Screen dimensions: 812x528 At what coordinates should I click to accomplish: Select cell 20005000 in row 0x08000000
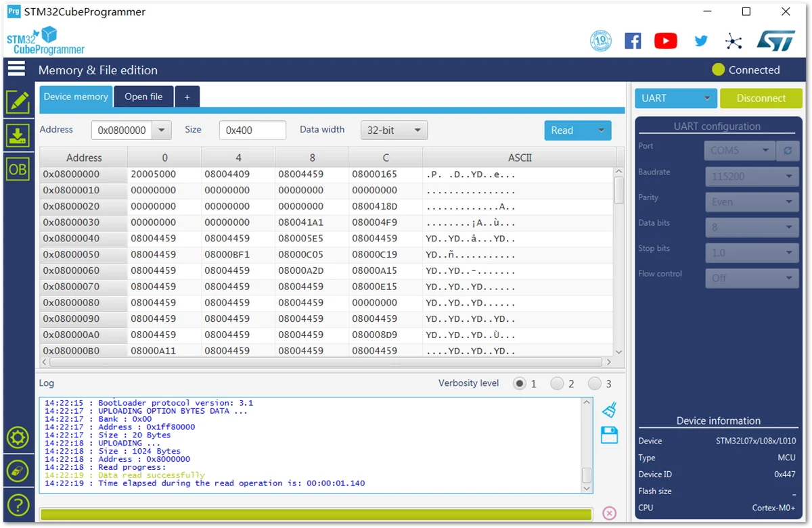[164, 174]
